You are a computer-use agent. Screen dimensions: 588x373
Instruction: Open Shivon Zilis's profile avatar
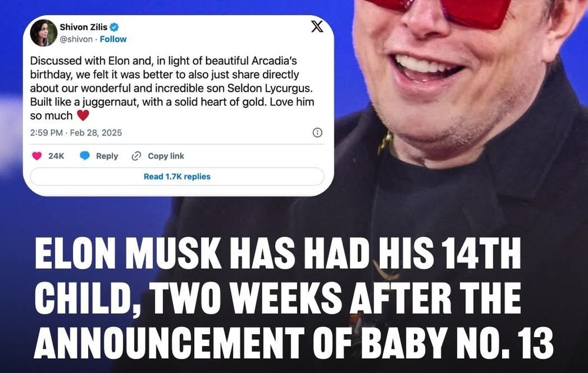(44, 32)
